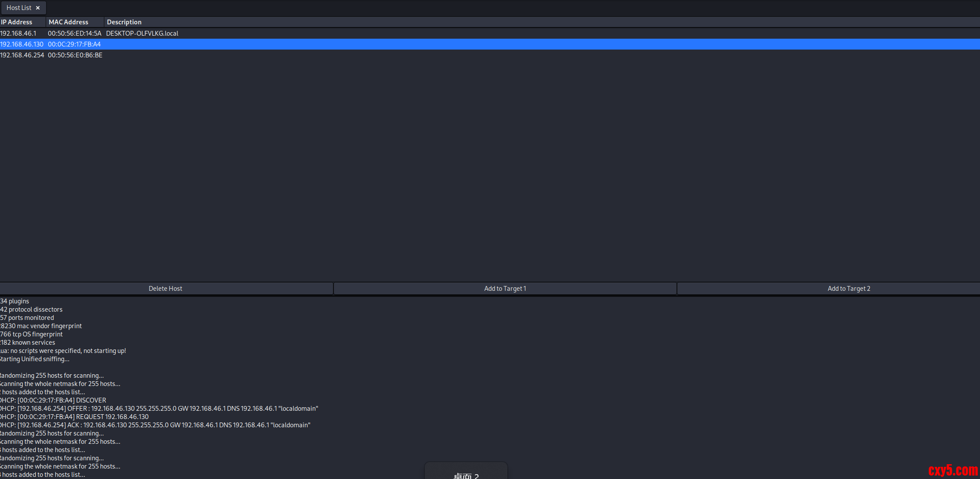Sort by MAC Address column header
The width and height of the screenshot is (980, 479).
68,22
